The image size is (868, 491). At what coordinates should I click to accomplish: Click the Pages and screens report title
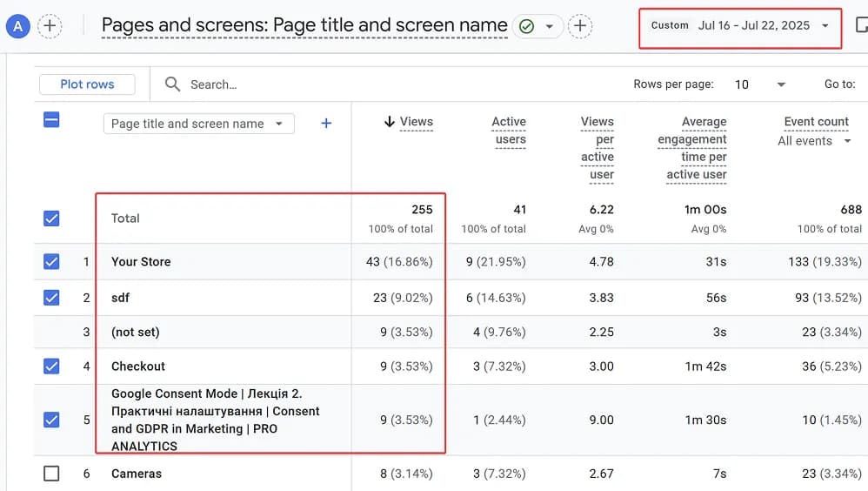click(304, 25)
